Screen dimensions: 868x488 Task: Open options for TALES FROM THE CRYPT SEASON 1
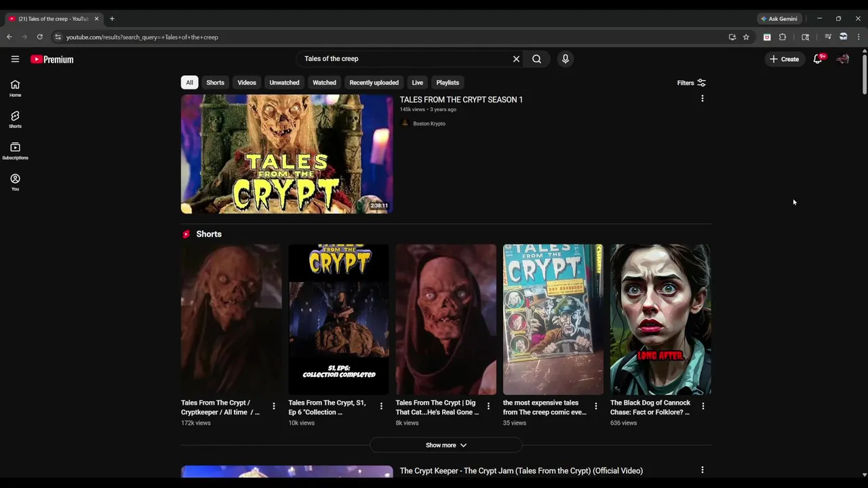(702, 99)
